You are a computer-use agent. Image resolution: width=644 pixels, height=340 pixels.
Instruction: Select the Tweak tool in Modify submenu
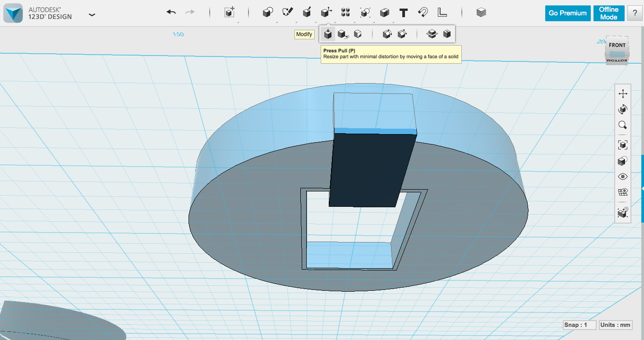pyautogui.click(x=342, y=34)
